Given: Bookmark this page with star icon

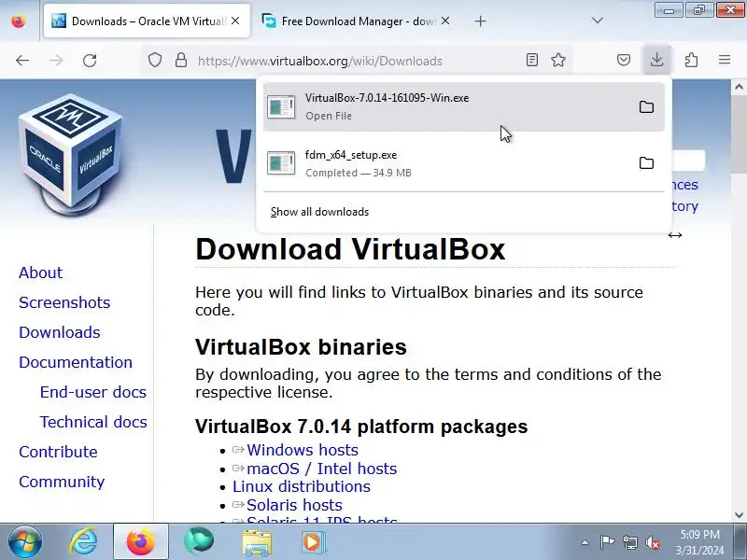Looking at the screenshot, I should 558,60.
